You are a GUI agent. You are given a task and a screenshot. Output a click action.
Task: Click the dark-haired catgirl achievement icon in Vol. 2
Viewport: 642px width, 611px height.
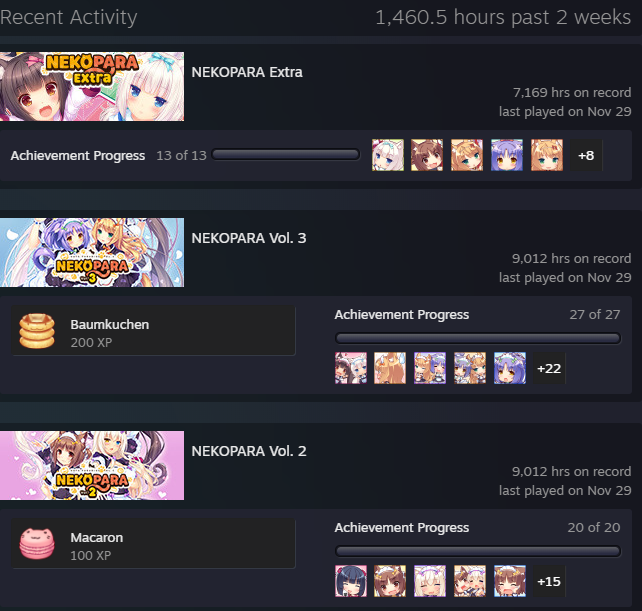(x=351, y=581)
